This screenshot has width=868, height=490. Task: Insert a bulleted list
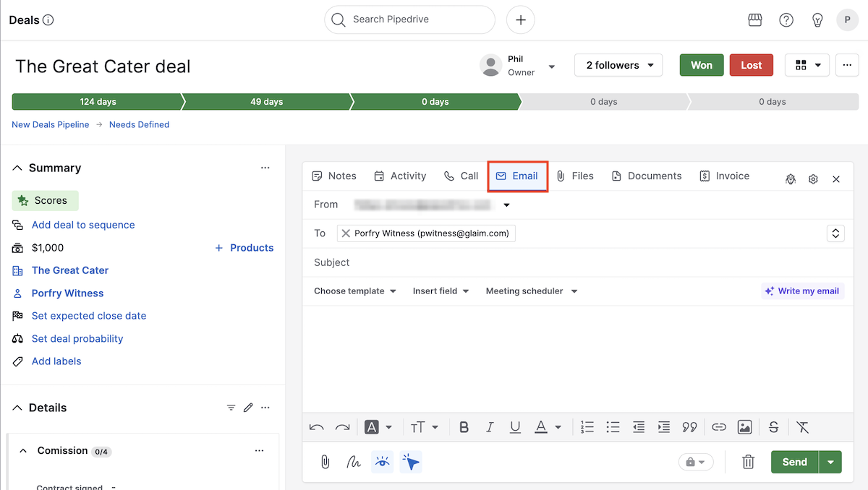coord(613,427)
